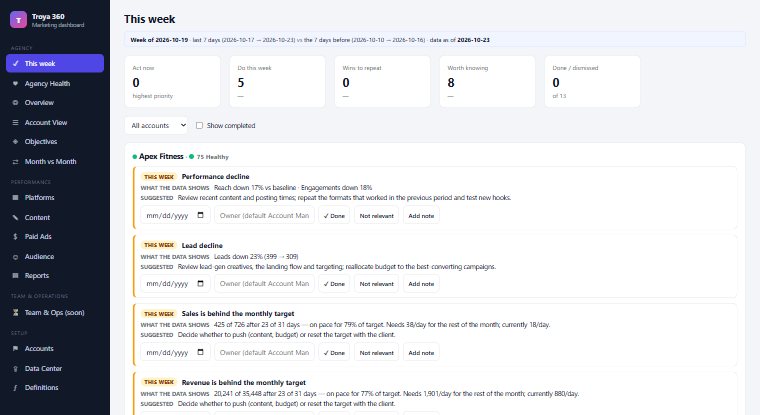Open the Reports page
The height and width of the screenshot is (415, 760).
coord(55,275)
